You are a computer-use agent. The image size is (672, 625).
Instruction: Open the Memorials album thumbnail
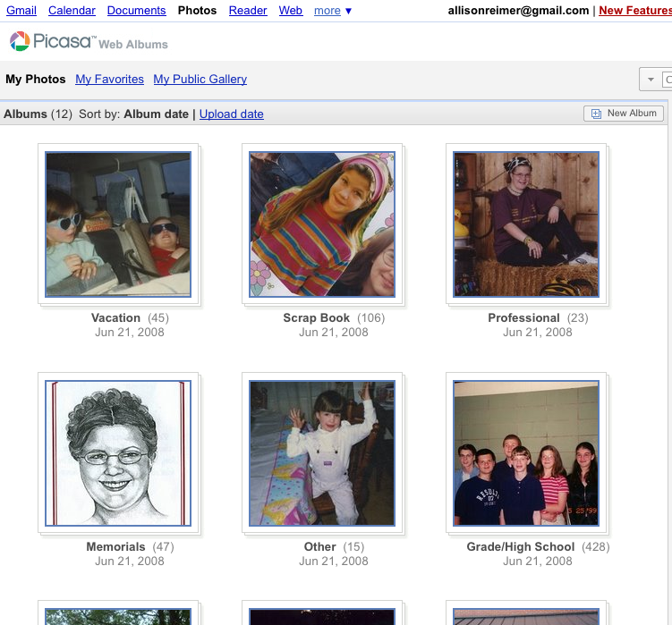tap(118, 453)
